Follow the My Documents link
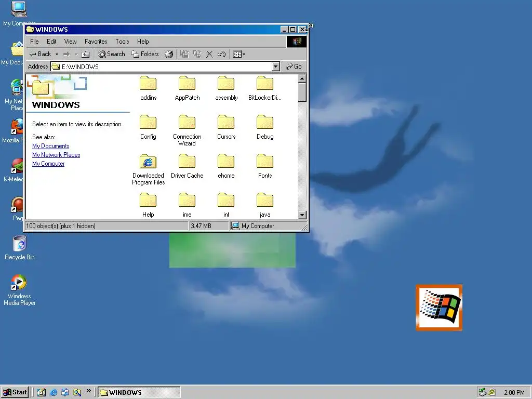The width and height of the screenshot is (532, 399). click(50, 146)
